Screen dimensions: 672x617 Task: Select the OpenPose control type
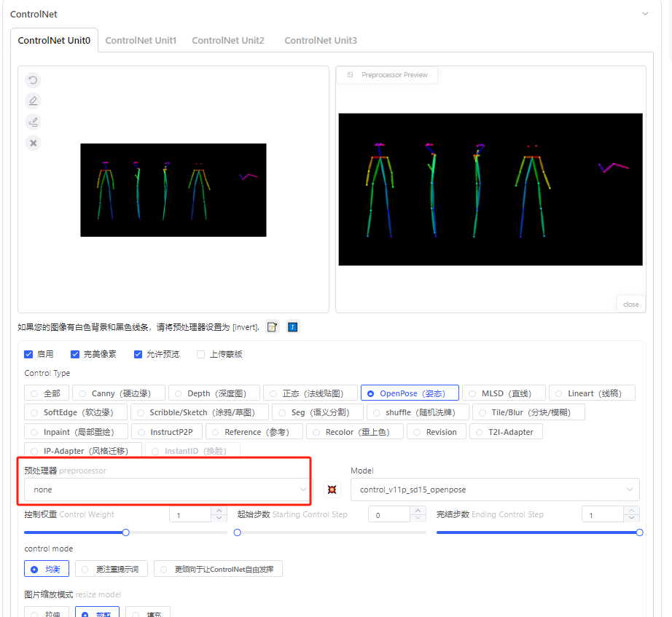coord(410,393)
